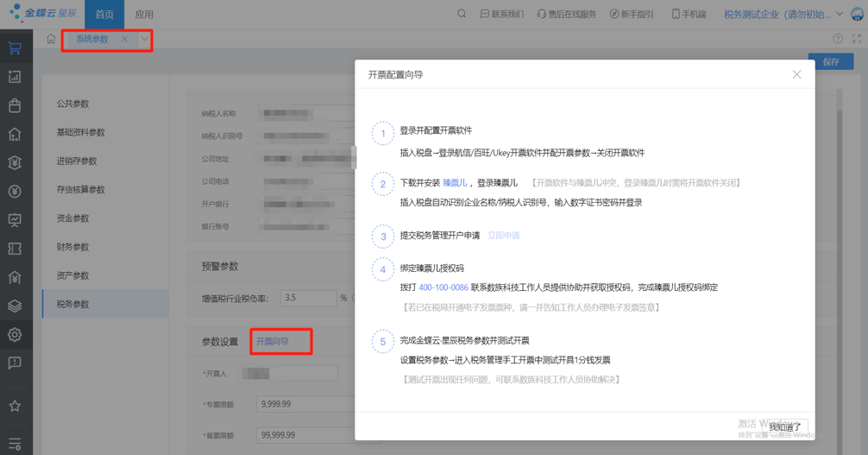Open the stacked layers sidebar icon
This screenshot has width=868, height=455.
pos(15,306)
